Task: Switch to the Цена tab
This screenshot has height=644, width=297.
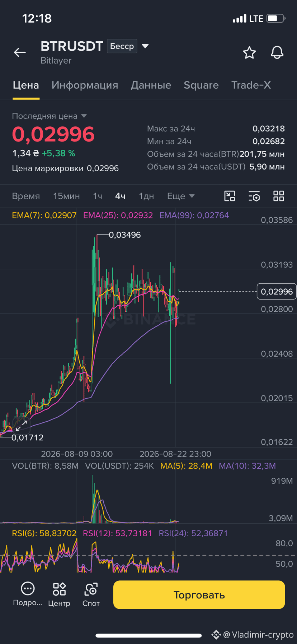Action: pyautogui.click(x=26, y=85)
